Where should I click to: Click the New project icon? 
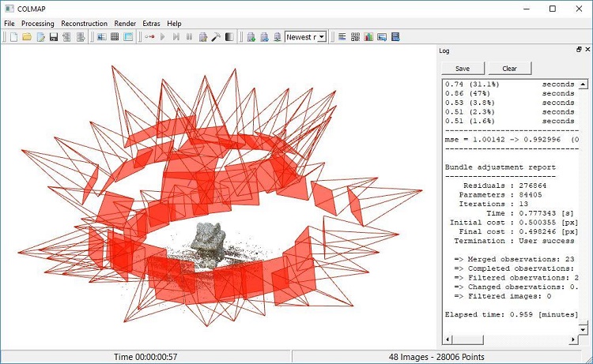(14, 37)
